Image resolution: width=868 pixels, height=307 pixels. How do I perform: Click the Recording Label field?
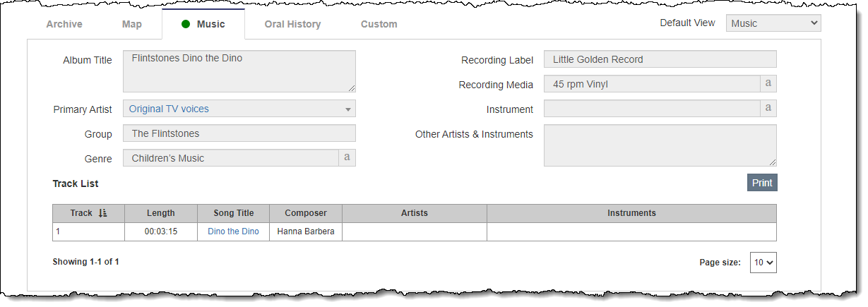pos(660,59)
